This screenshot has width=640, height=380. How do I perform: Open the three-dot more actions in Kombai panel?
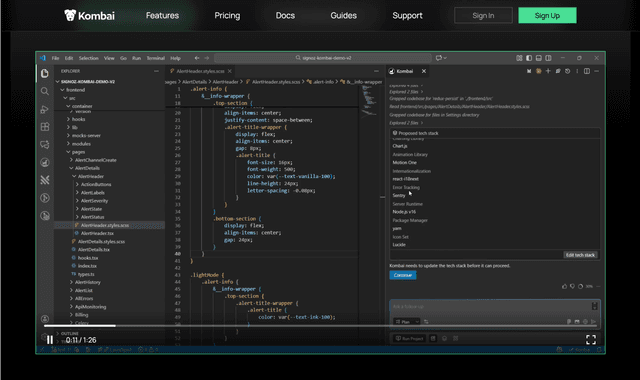[x=577, y=71]
